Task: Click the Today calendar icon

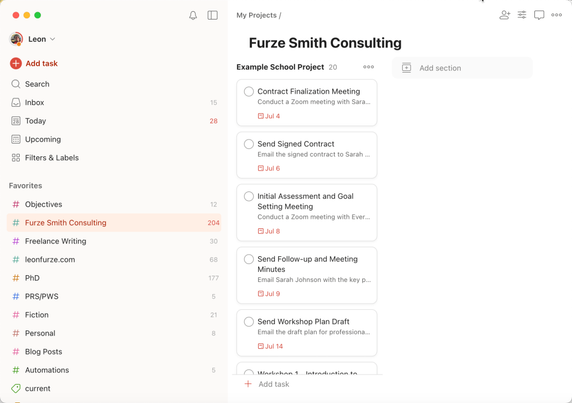Action: pos(16,121)
